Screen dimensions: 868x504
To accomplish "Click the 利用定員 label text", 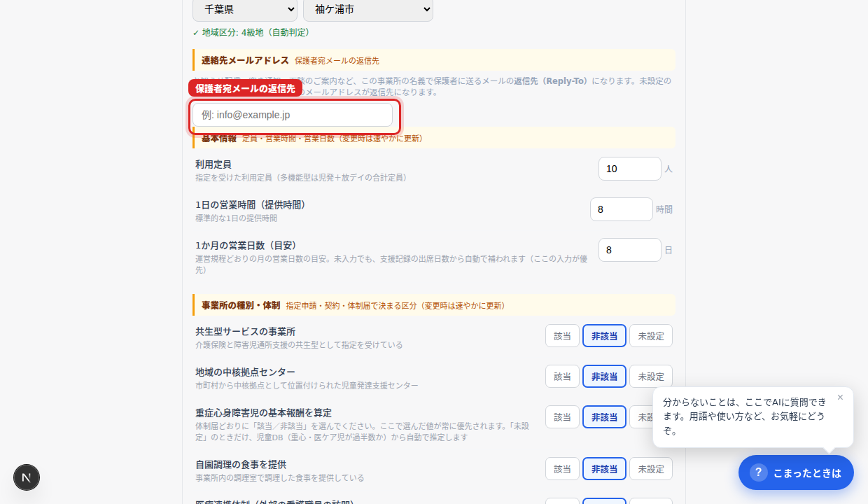I will point(213,164).
